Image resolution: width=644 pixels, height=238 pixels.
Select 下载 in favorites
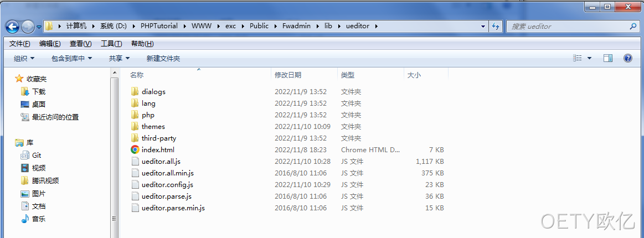click(39, 91)
